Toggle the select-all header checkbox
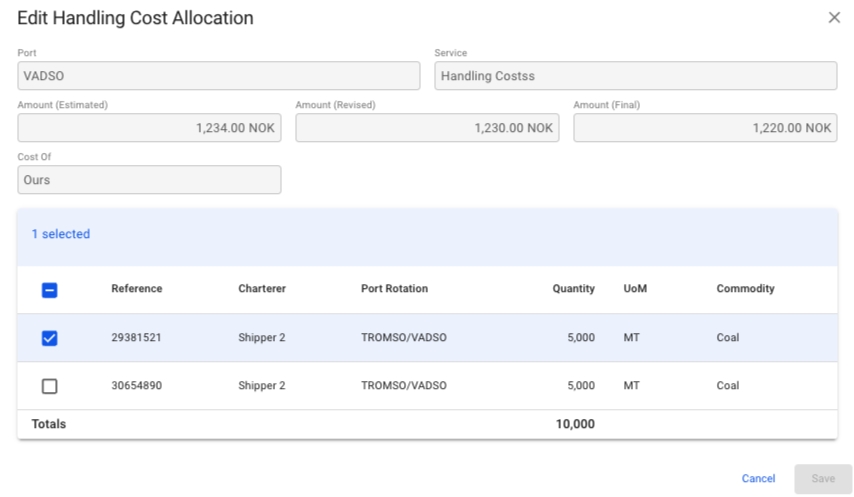 point(49,290)
